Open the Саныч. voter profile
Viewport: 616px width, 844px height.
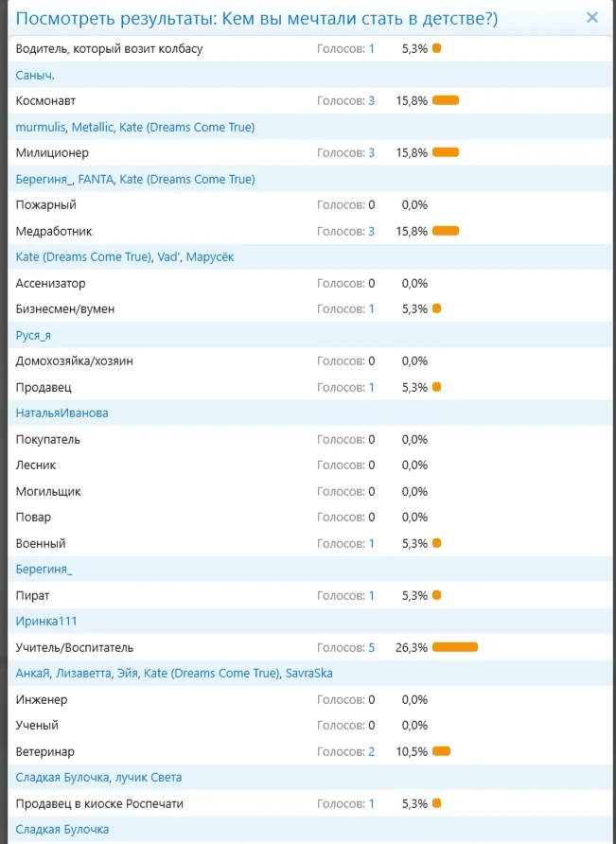click(x=34, y=75)
